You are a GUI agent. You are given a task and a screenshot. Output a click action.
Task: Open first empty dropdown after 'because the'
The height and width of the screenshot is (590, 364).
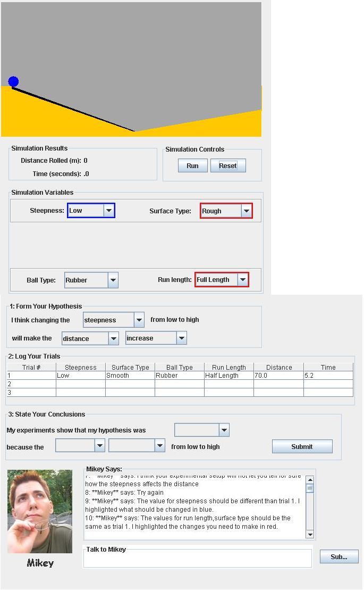(80, 446)
